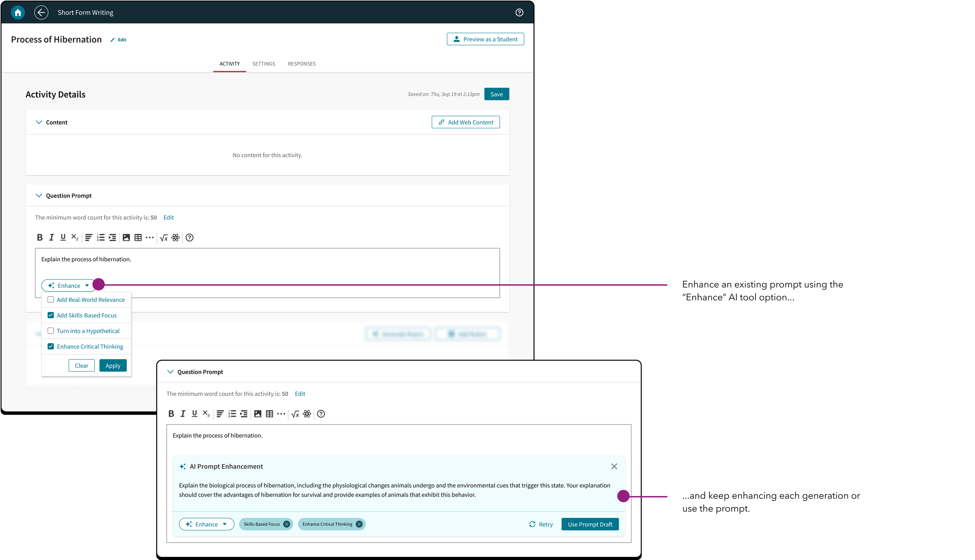Open square root math equation tool
The image size is (975, 560).
click(x=164, y=237)
